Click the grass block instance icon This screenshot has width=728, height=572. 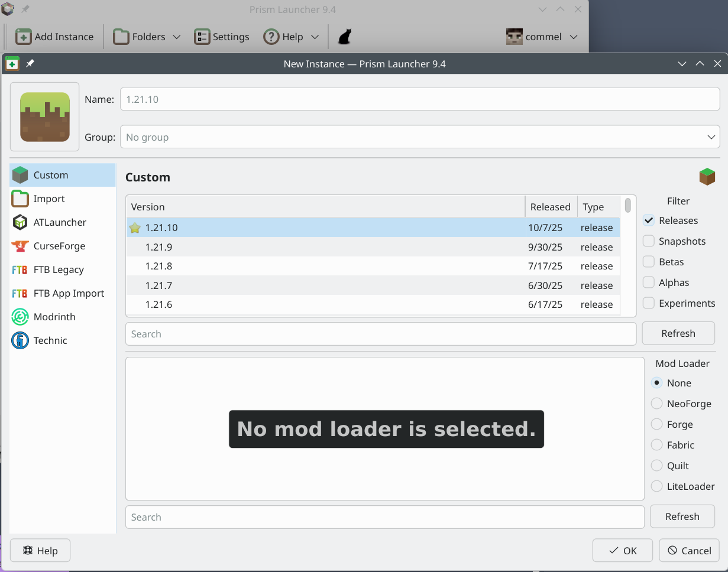pos(45,117)
